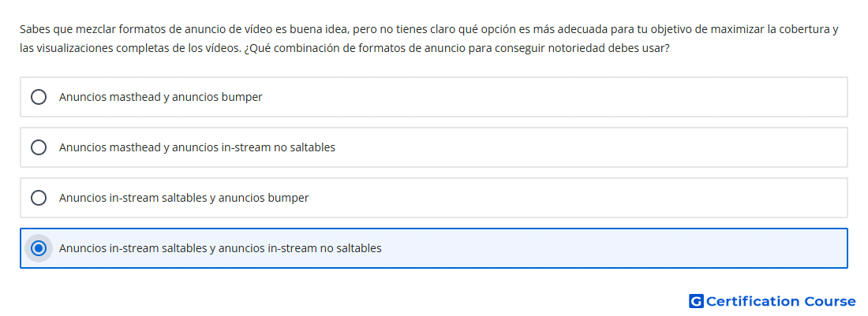This screenshot has width=868, height=316.
Task: Select radio for masthead and bumper ads
Action: pos(39,97)
